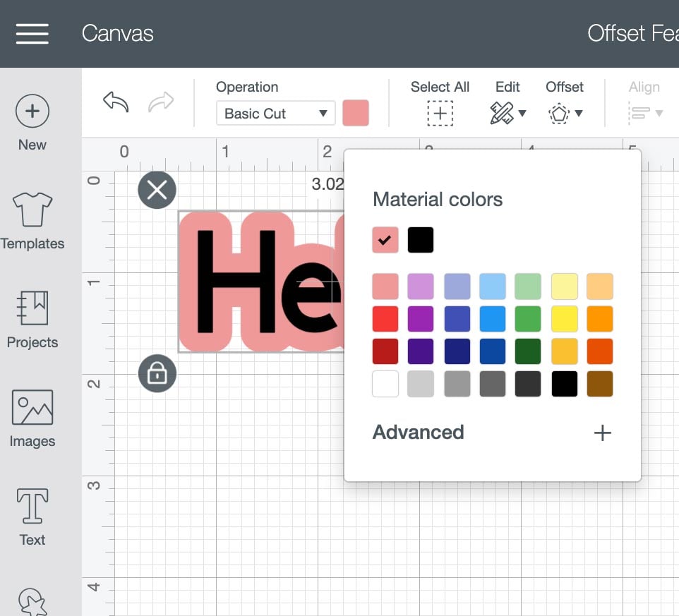Choose the lightest gray swatch

pos(421,384)
